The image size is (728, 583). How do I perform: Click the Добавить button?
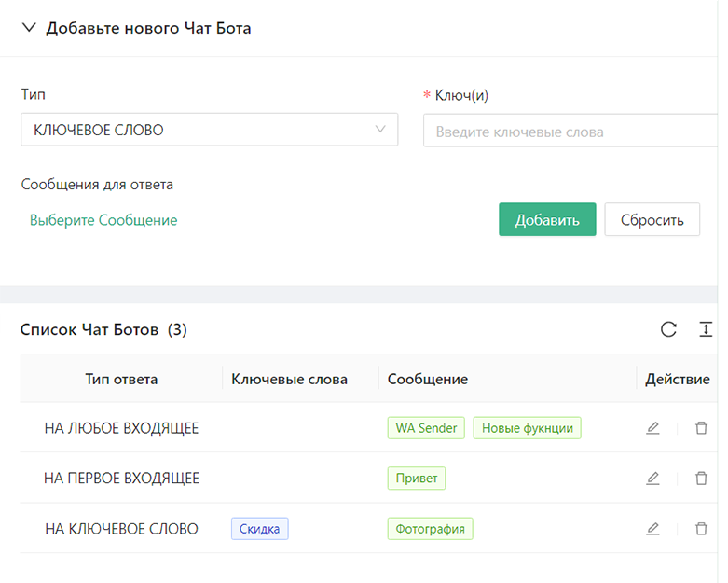pos(547,220)
